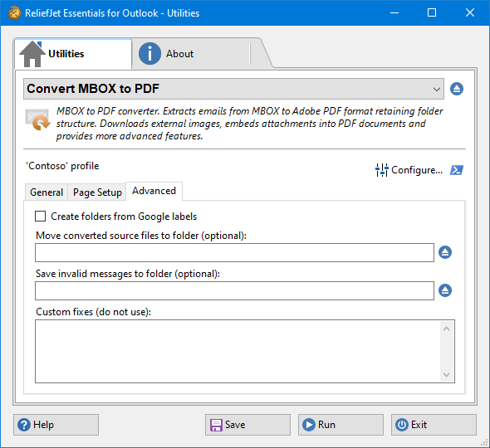
Task: Browse folder for saving invalid messages
Action: point(445,290)
